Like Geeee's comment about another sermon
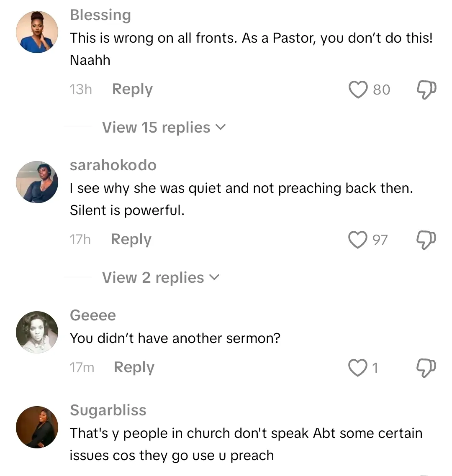 (358, 368)
